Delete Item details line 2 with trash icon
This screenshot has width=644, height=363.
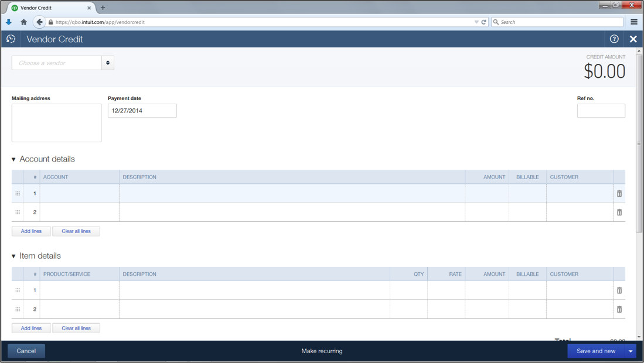(619, 309)
